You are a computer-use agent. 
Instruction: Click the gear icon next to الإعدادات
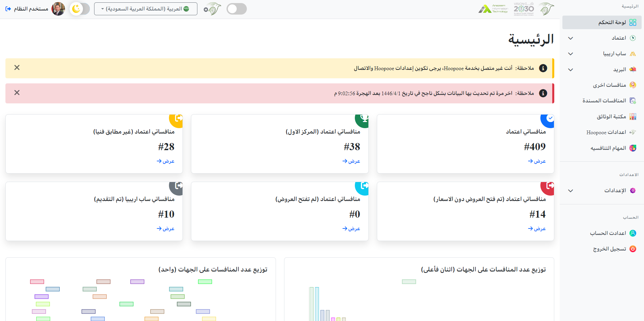pyautogui.click(x=632, y=190)
